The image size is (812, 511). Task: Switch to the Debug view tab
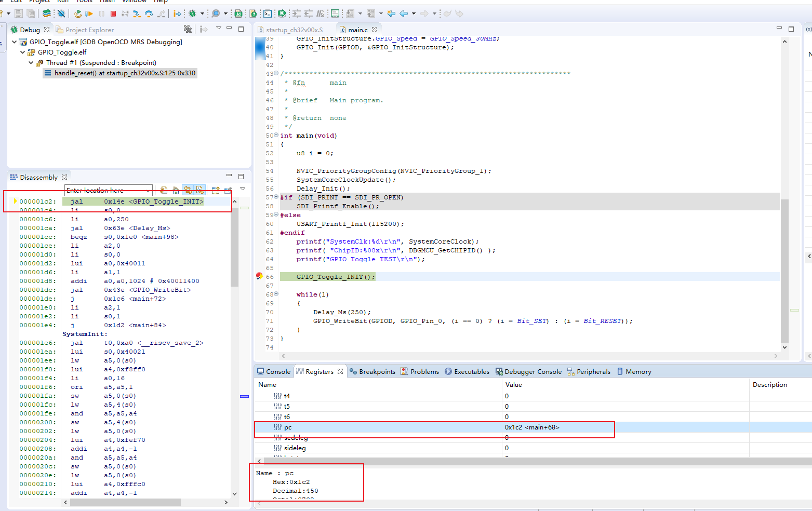[x=30, y=30]
